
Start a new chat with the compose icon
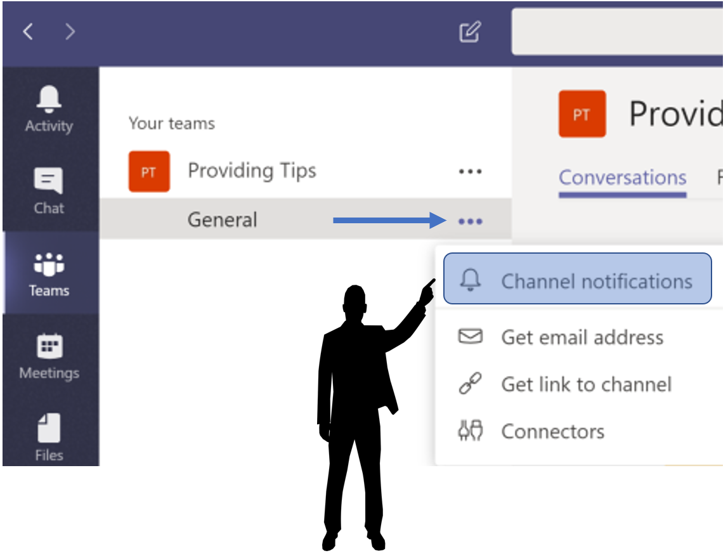pos(470,32)
